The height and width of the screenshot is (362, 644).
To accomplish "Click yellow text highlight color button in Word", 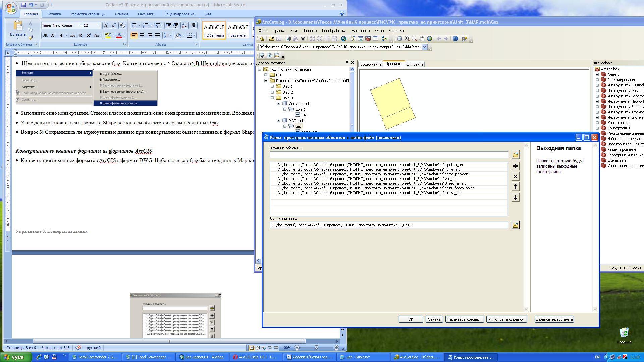I will (108, 35).
